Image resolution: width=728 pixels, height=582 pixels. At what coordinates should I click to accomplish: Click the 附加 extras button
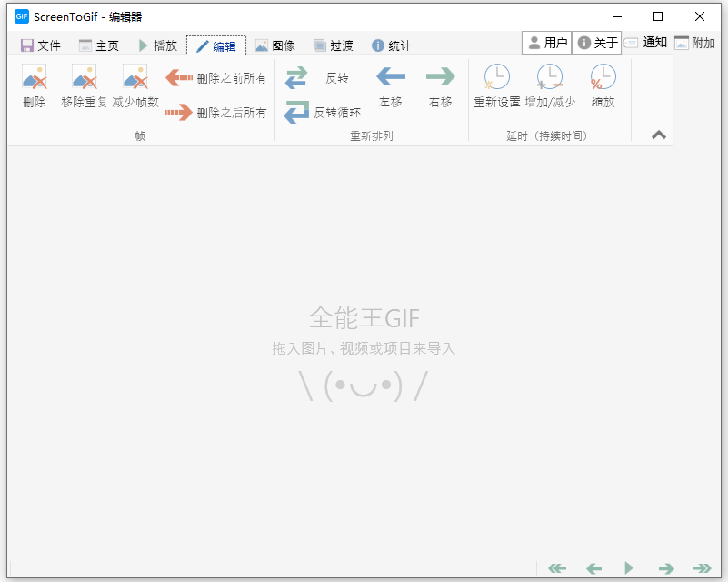point(694,43)
